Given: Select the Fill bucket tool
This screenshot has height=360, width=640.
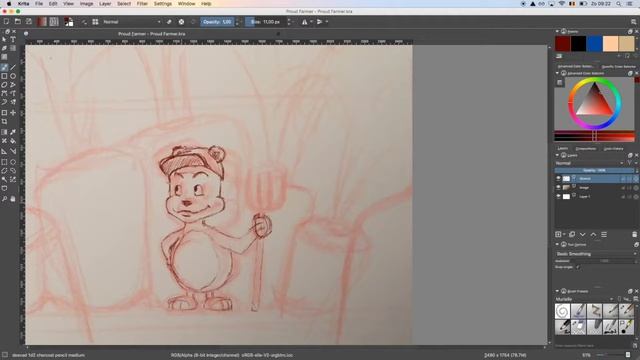Looking at the screenshot, I should 13,141.
